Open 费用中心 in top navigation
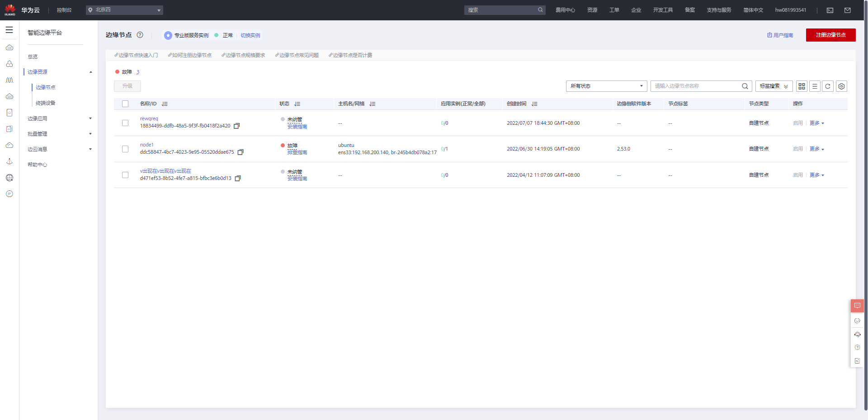This screenshot has height=420, width=868. tap(565, 10)
